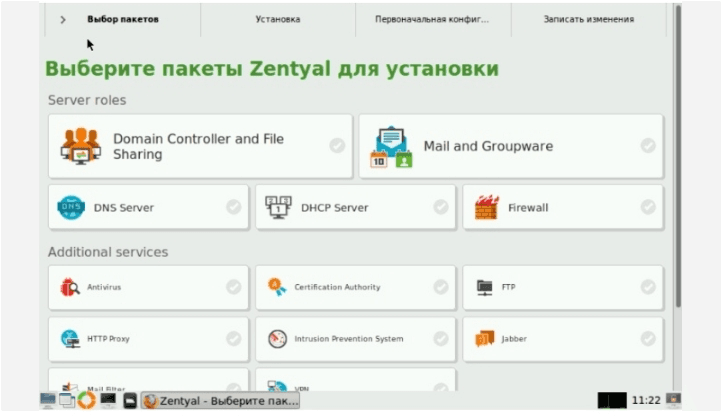Open the file manager drive icon in taskbar
This screenshot has width=722, height=416.
coord(130,400)
